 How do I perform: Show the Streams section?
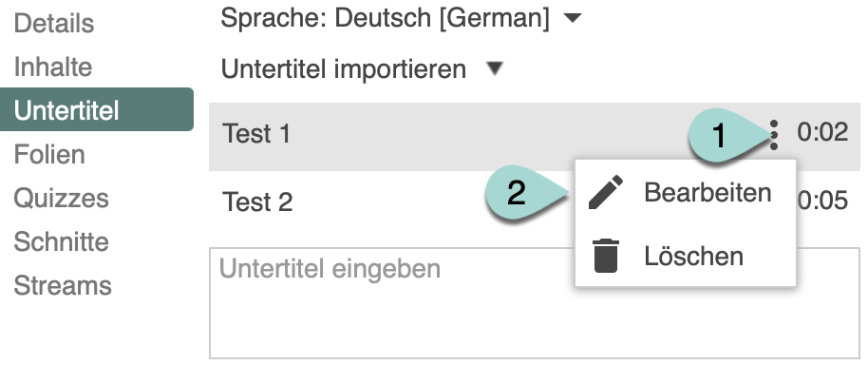coord(62,285)
